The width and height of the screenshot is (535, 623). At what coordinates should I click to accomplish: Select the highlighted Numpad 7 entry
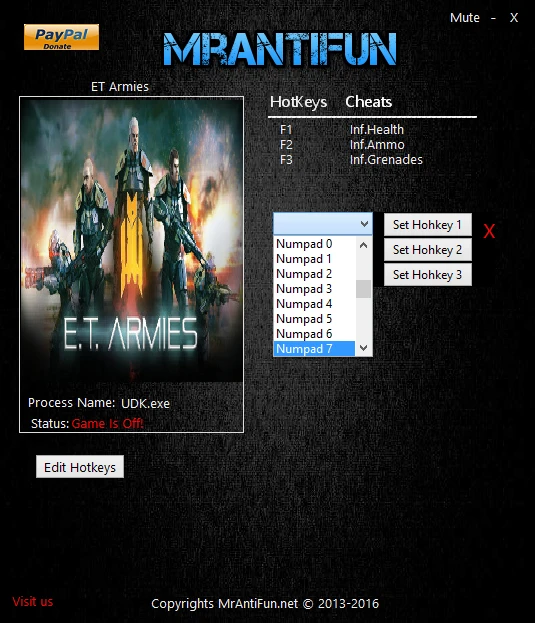click(x=314, y=349)
